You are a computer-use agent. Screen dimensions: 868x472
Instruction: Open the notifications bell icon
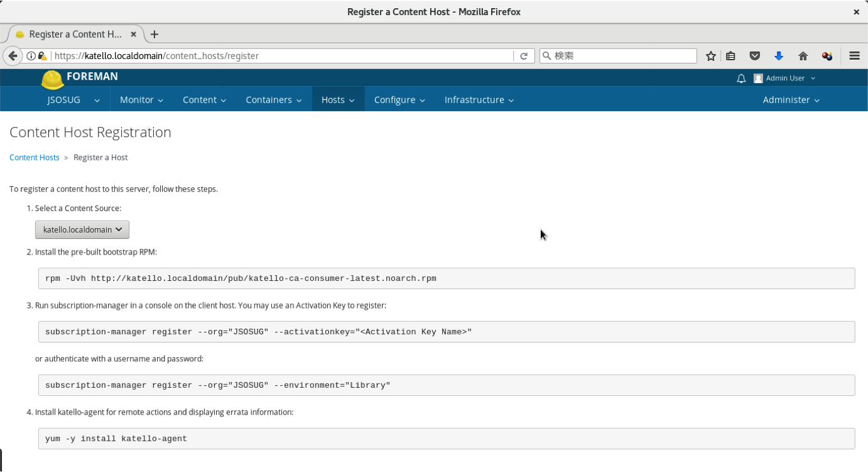click(x=741, y=78)
